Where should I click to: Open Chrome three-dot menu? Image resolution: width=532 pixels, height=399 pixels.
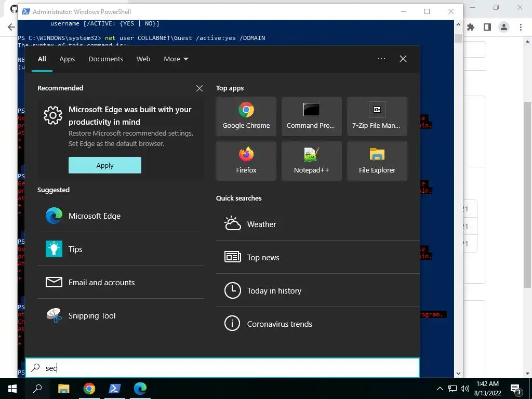[521, 27]
